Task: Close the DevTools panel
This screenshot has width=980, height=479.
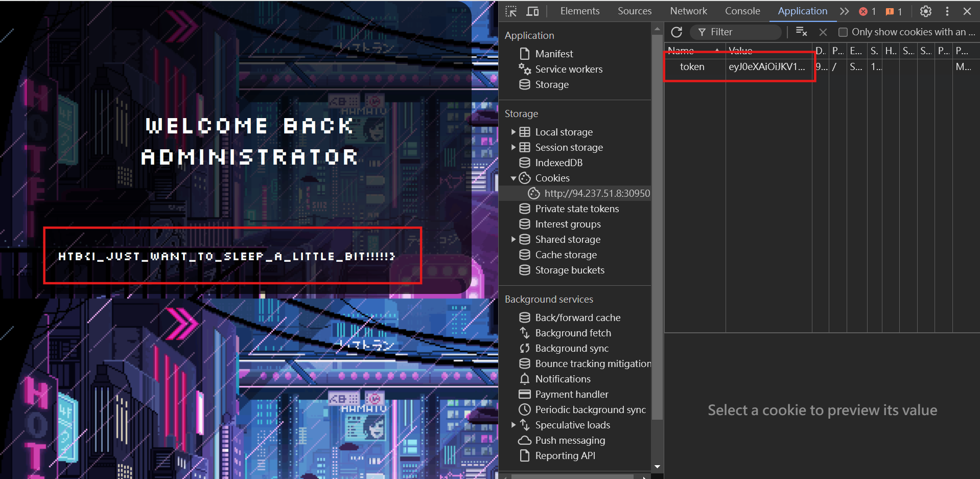Action: coord(967,11)
